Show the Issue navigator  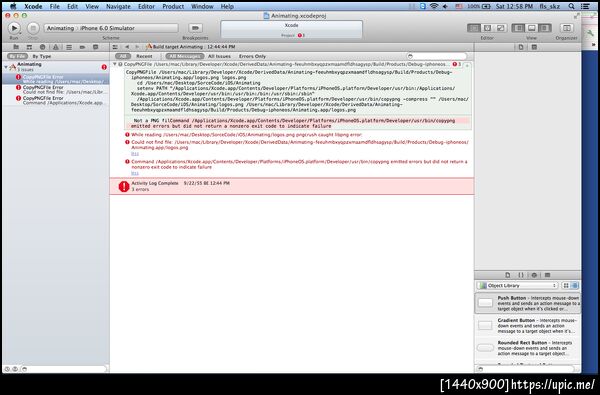tap(56, 47)
